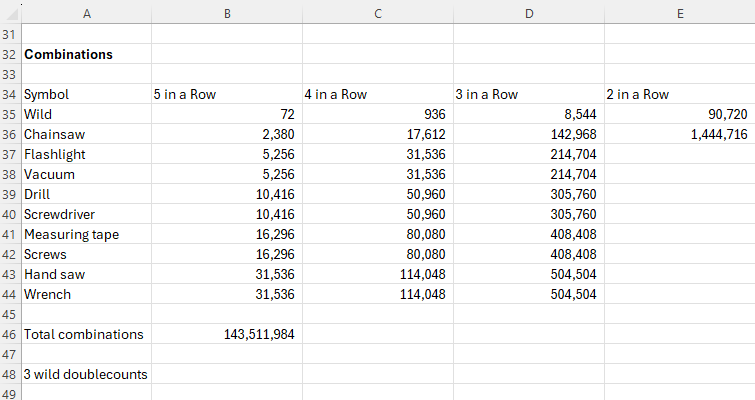Select column B header
The height and width of the screenshot is (400, 755).
(226, 13)
